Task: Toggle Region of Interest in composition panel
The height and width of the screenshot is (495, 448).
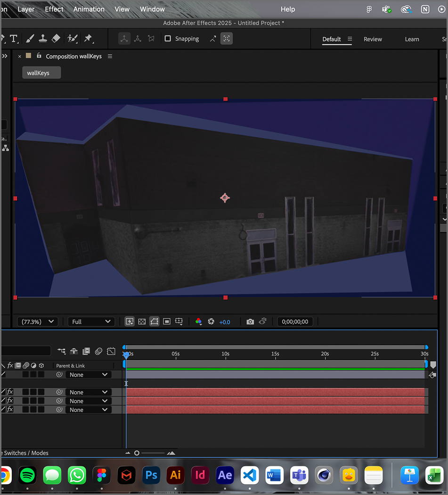Action: click(166, 321)
